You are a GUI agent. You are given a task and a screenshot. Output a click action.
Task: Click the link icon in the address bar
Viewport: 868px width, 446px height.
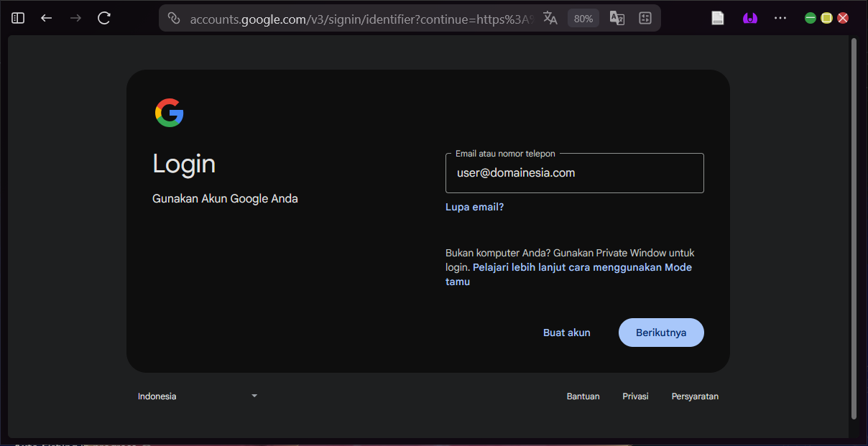[173, 18]
